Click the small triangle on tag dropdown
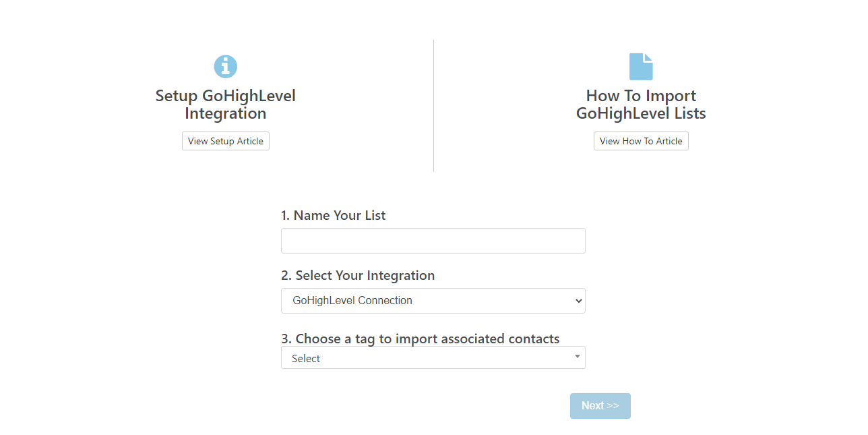Viewport: 868px width, 435px height. click(x=577, y=357)
